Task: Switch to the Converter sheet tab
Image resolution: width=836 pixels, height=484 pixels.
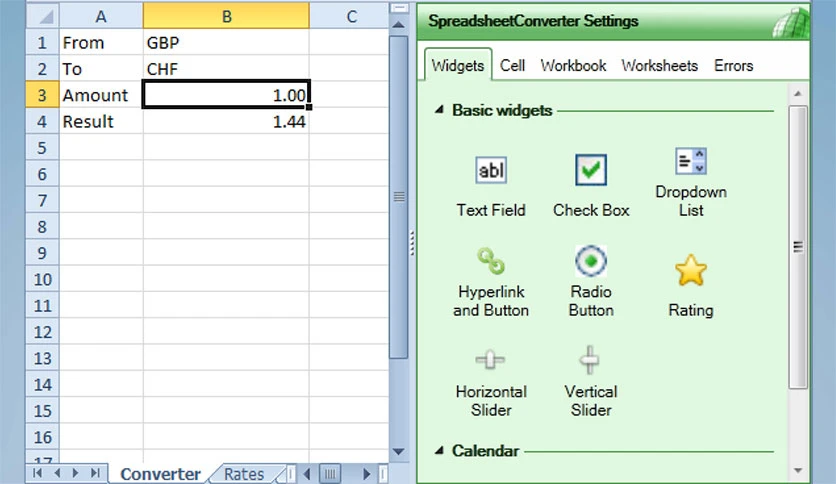Action: 160,473
